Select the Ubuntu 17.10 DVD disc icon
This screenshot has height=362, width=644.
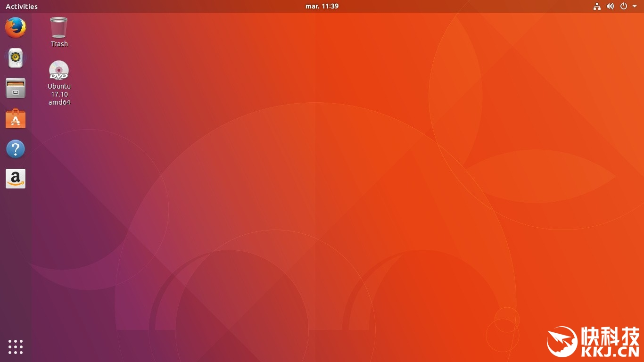pyautogui.click(x=59, y=71)
